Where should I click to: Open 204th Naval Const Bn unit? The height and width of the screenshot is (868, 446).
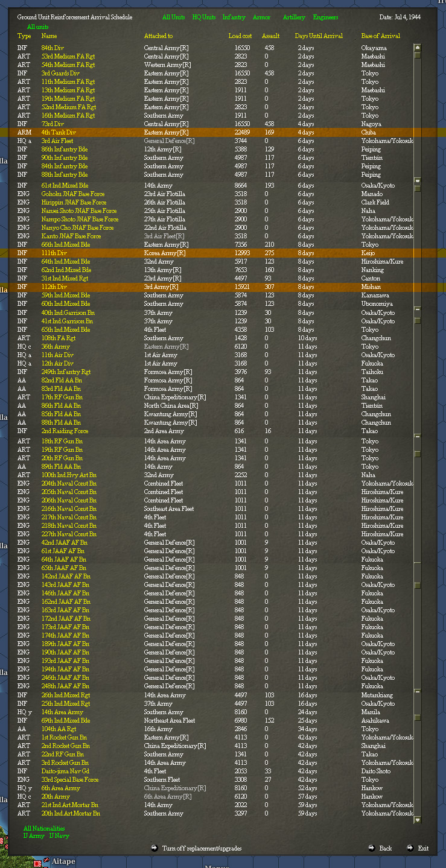(x=69, y=483)
